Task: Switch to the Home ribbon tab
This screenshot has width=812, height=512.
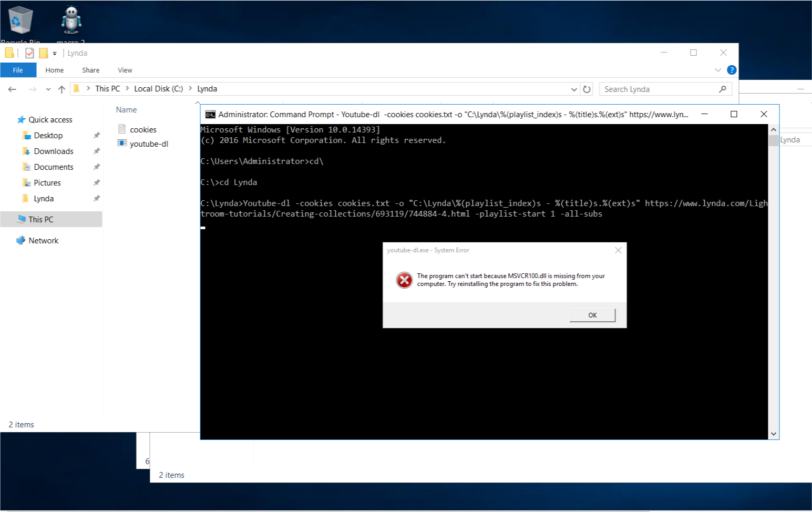Action: pyautogui.click(x=54, y=70)
